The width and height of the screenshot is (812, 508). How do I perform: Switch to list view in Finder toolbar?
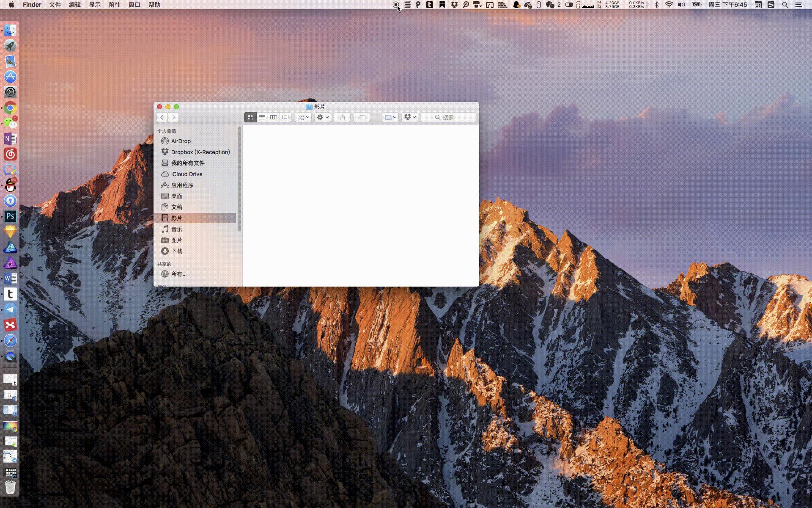[x=262, y=117]
